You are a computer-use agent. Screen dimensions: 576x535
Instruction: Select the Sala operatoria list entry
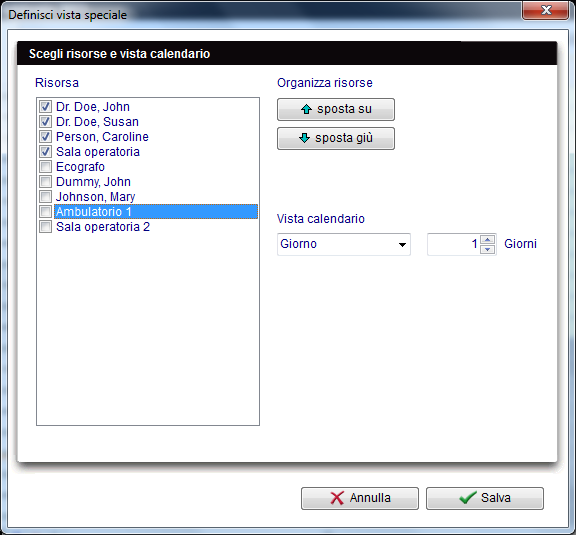pos(98,151)
